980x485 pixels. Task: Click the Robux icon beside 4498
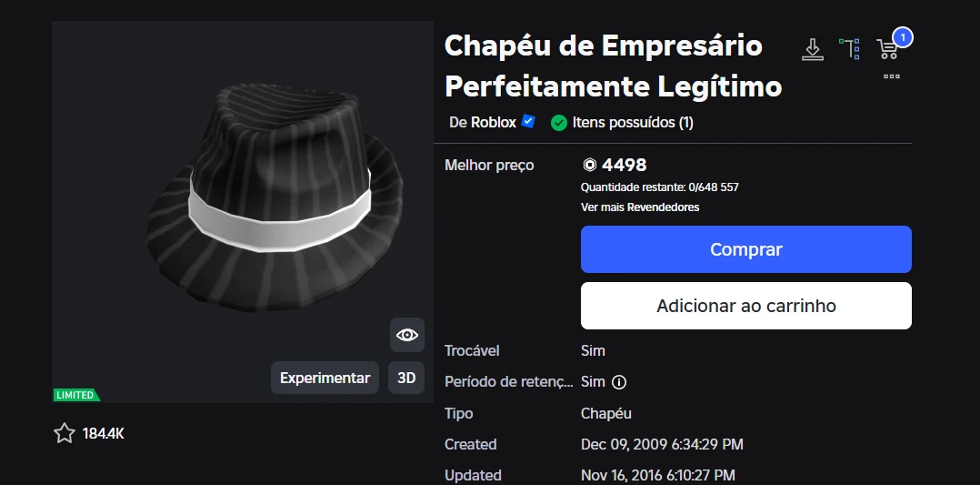click(x=589, y=166)
